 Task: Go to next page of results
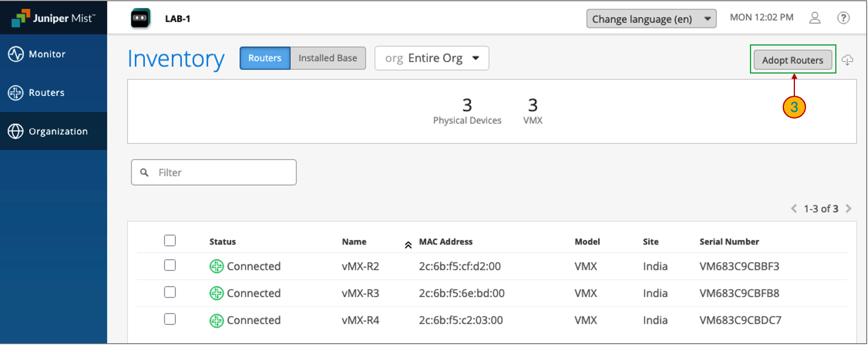click(848, 208)
